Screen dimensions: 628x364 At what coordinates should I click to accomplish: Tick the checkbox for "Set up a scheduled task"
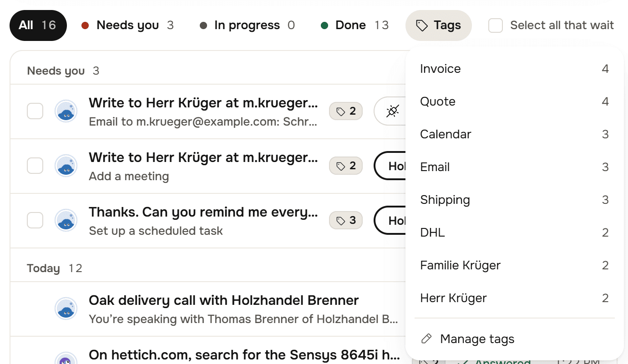tap(35, 220)
